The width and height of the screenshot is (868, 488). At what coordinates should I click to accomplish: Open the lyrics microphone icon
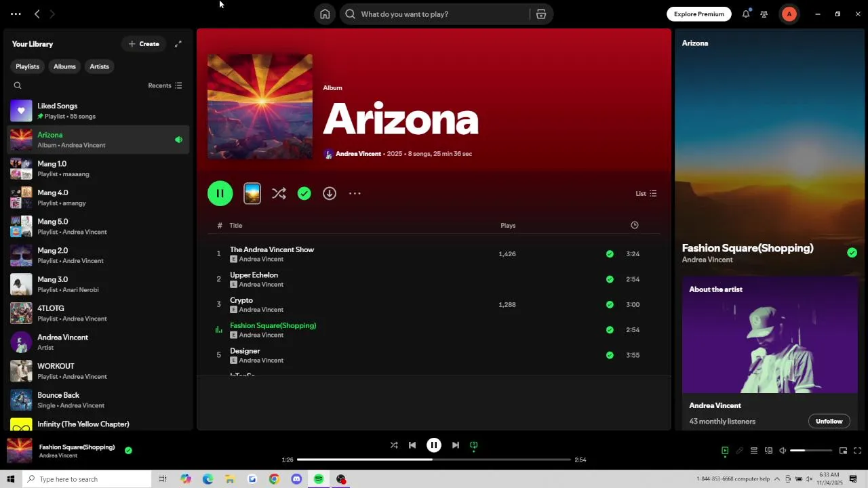pyautogui.click(x=739, y=451)
